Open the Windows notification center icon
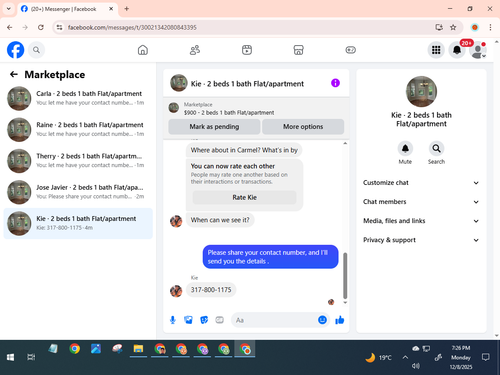Viewport: 500px width, 375px height. [x=486, y=357]
